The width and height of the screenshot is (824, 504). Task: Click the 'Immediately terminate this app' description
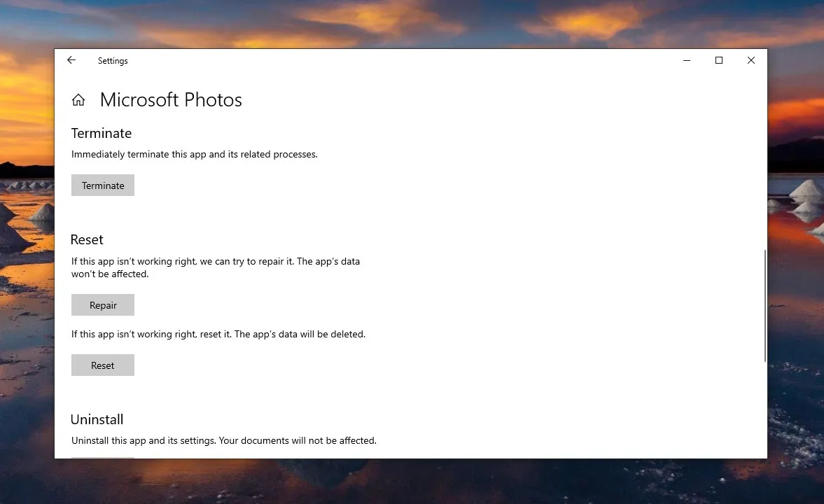coord(195,154)
